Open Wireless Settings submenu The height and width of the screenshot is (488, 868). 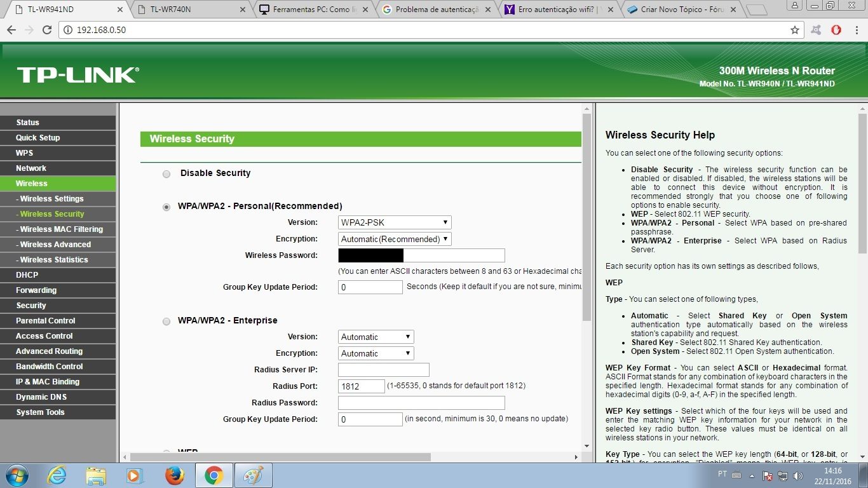tap(58, 199)
